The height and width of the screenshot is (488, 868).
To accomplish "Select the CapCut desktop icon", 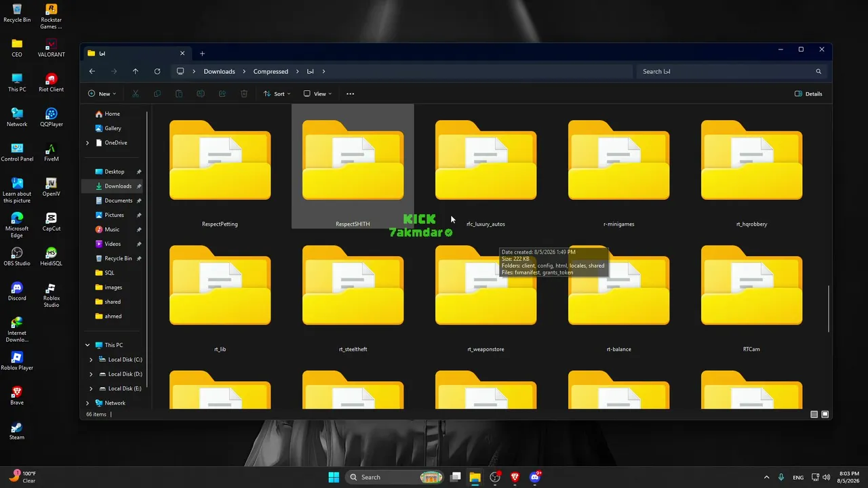I will [51, 222].
